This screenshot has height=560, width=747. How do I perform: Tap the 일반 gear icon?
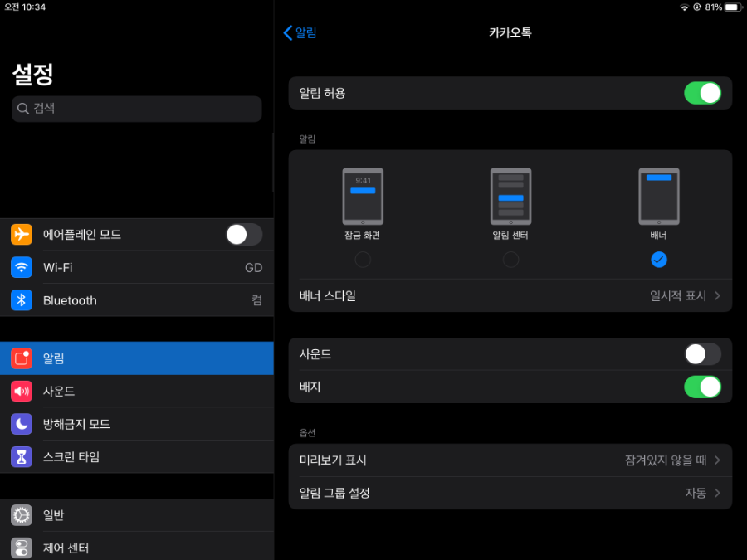click(x=22, y=514)
